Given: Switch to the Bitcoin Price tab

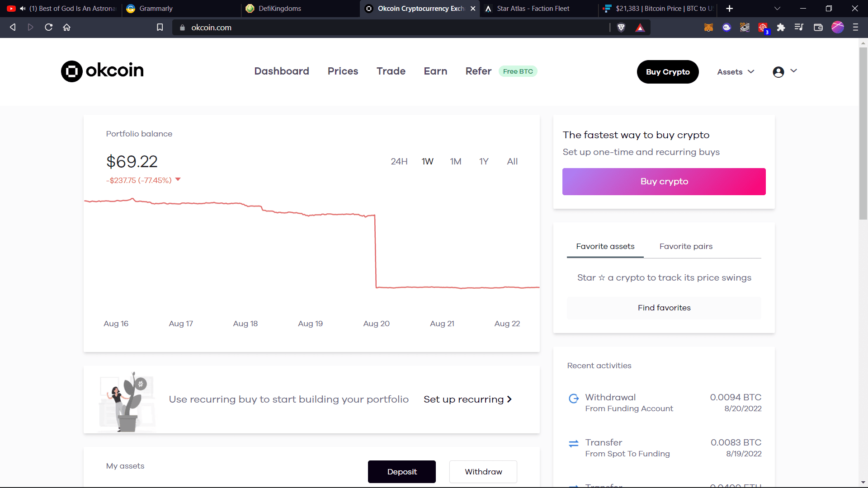Looking at the screenshot, I should click(x=658, y=9).
